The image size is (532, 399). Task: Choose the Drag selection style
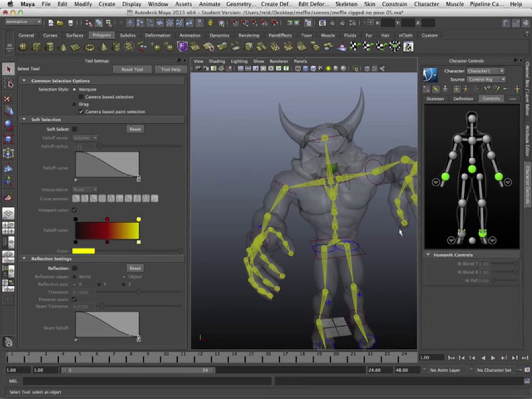coord(74,104)
